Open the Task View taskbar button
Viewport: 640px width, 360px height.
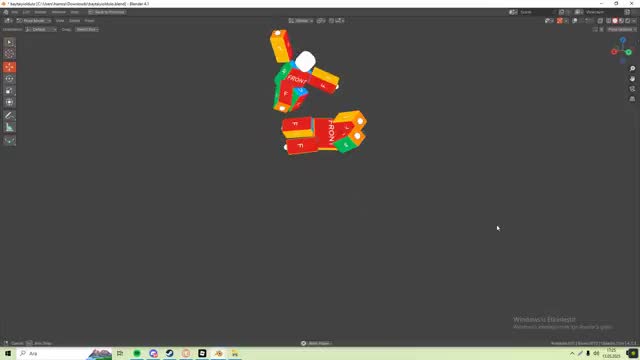[120, 353]
